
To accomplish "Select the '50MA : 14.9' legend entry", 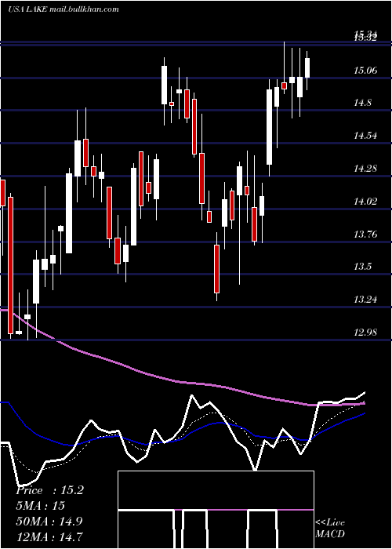I will 49,521.
